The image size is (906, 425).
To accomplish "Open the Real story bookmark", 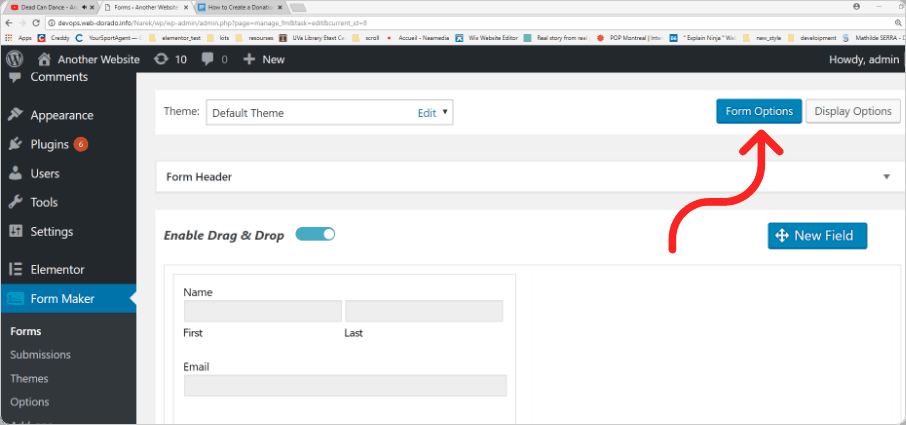I will pos(556,38).
